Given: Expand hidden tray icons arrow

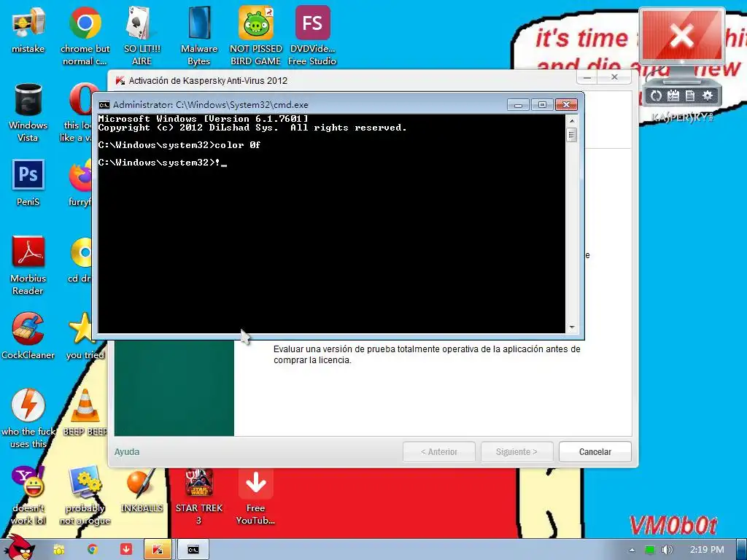Looking at the screenshot, I should coord(632,550).
